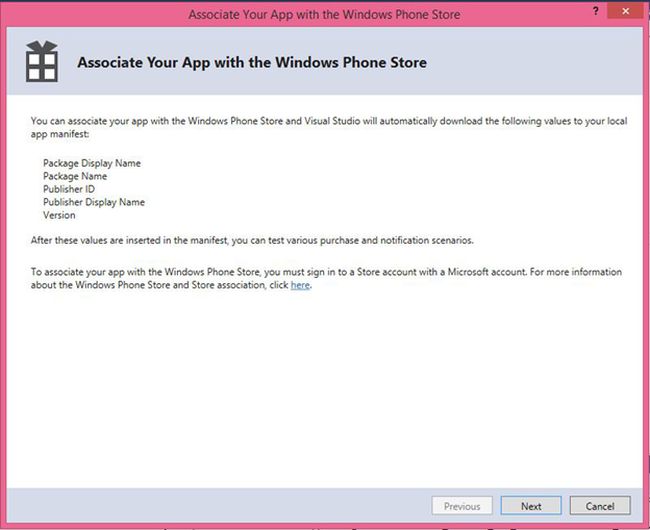Viewport: 650px width, 530px height.
Task: Select the 'Publisher ID' text
Action: 69,189
